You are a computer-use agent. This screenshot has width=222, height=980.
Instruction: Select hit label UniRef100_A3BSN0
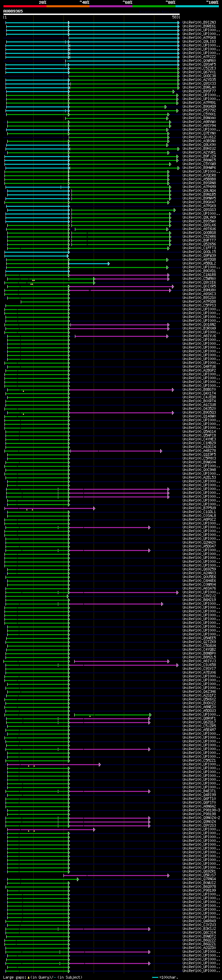coord(199,141)
